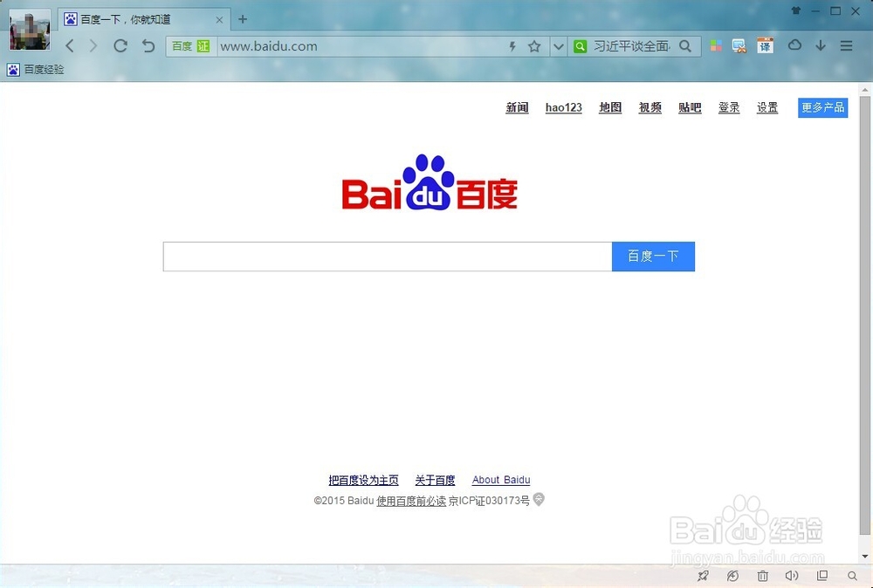Click the undo closed tab icon
The width and height of the screenshot is (873, 588).
coord(148,45)
